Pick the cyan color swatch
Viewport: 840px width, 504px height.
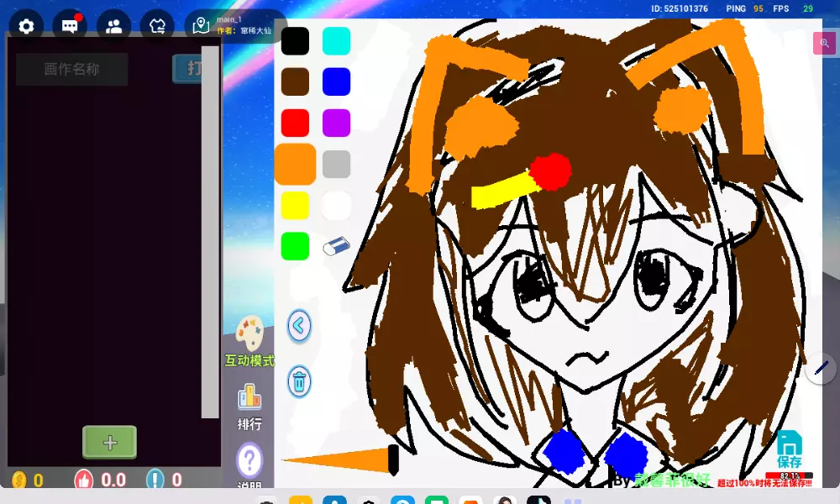337,40
